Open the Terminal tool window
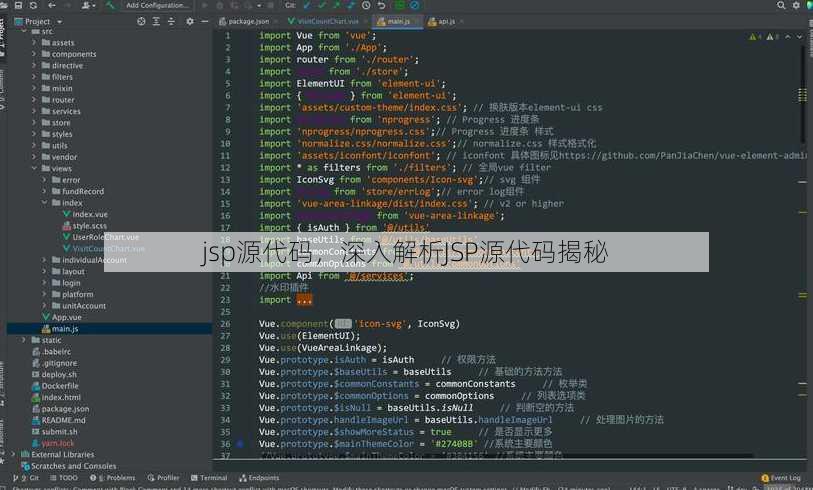813x490 pixels. coord(209,478)
